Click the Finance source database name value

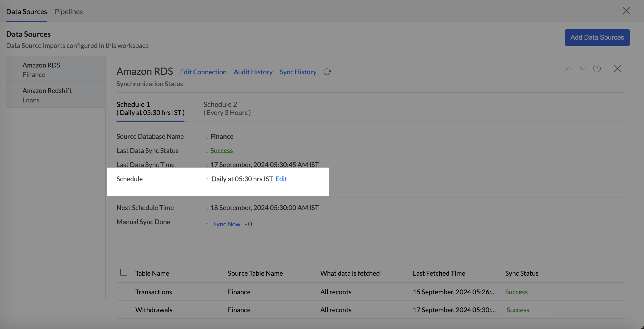(x=222, y=136)
